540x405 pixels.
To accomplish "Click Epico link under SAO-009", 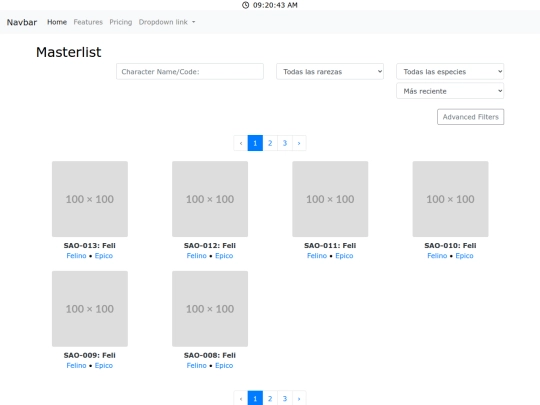I will [104, 365].
